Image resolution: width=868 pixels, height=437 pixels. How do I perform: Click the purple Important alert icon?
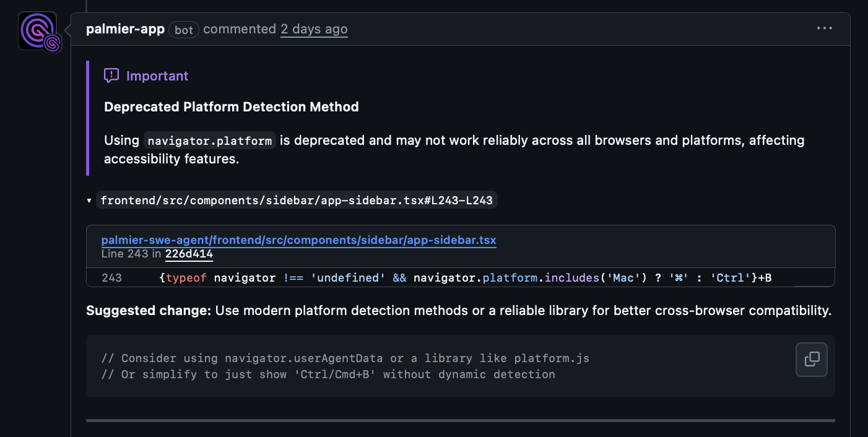tap(111, 75)
